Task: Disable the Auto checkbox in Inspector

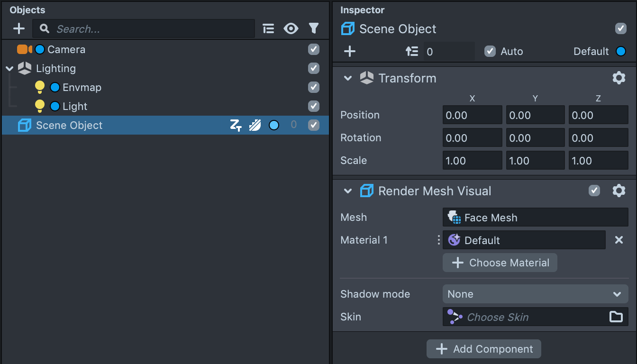Action: (490, 52)
